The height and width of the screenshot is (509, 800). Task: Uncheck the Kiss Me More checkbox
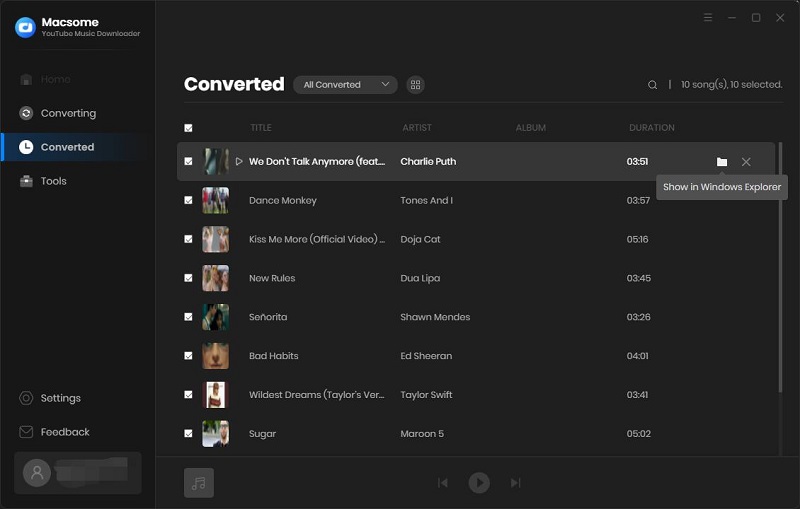coord(188,239)
